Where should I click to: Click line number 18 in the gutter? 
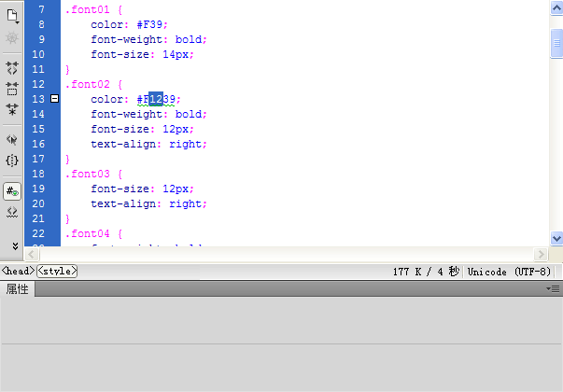(38, 175)
